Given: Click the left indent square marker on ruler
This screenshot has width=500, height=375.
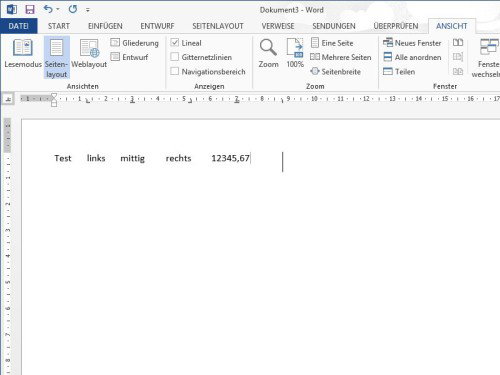Looking at the screenshot, I should pos(54,104).
